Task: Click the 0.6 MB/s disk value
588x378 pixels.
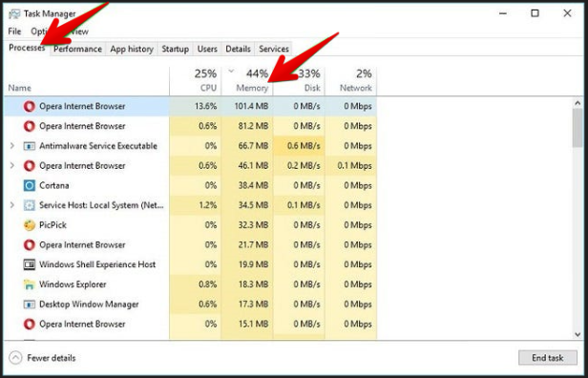Action: click(304, 146)
